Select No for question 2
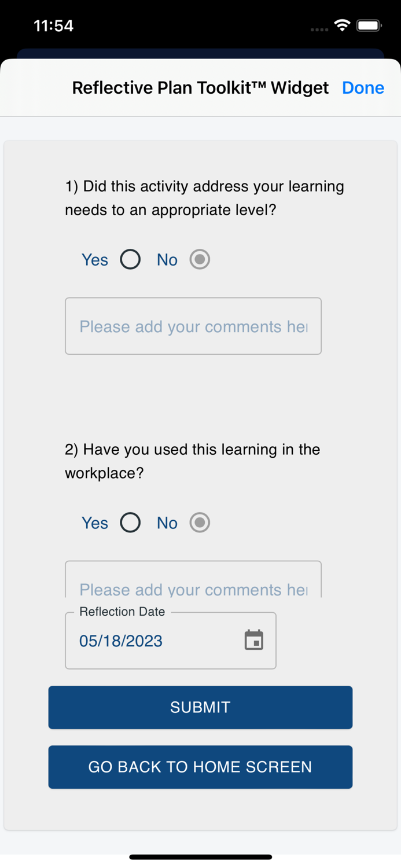The width and height of the screenshot is (401, 868). 199,523
